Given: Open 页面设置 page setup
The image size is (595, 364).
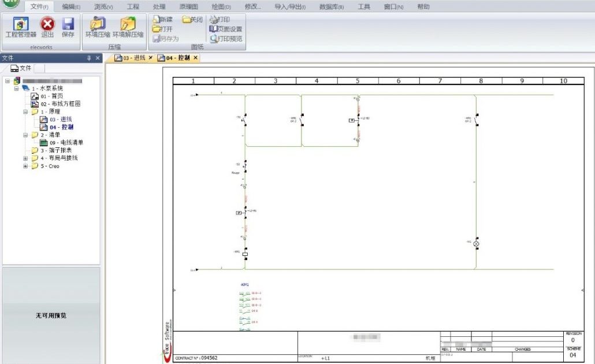Looking at the screenshot, I should (x=226, y=29).
